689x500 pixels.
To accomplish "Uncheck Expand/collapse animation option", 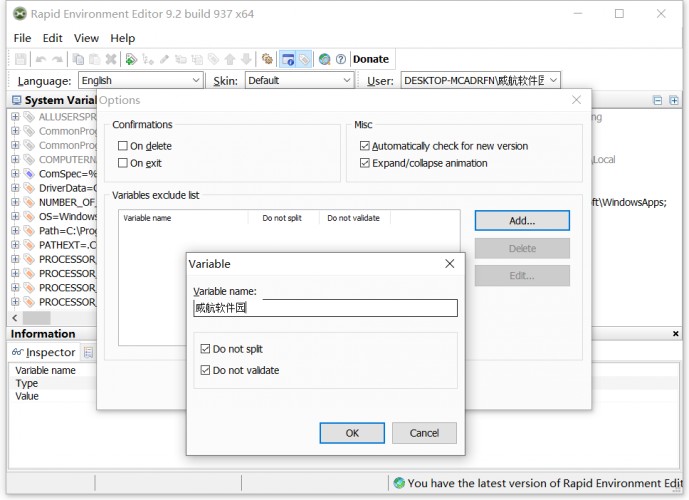I will (x=364, y=163).
